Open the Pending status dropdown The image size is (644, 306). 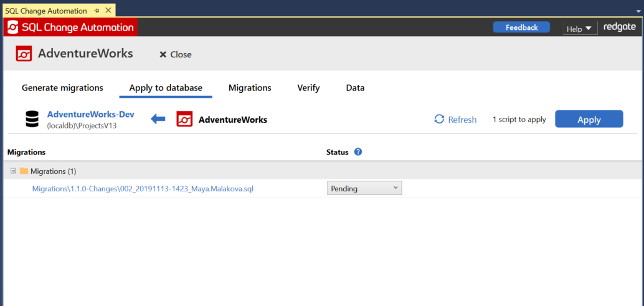point(364,188)
